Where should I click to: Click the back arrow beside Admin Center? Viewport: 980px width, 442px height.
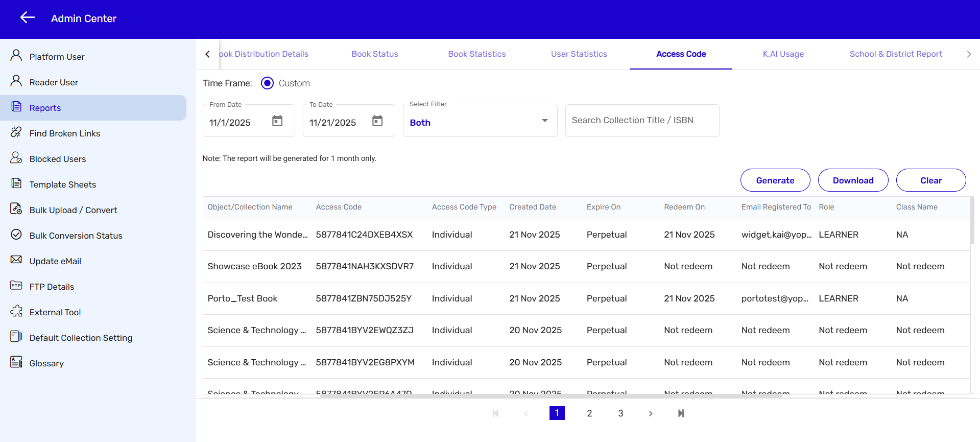click(x=28, y=18)
